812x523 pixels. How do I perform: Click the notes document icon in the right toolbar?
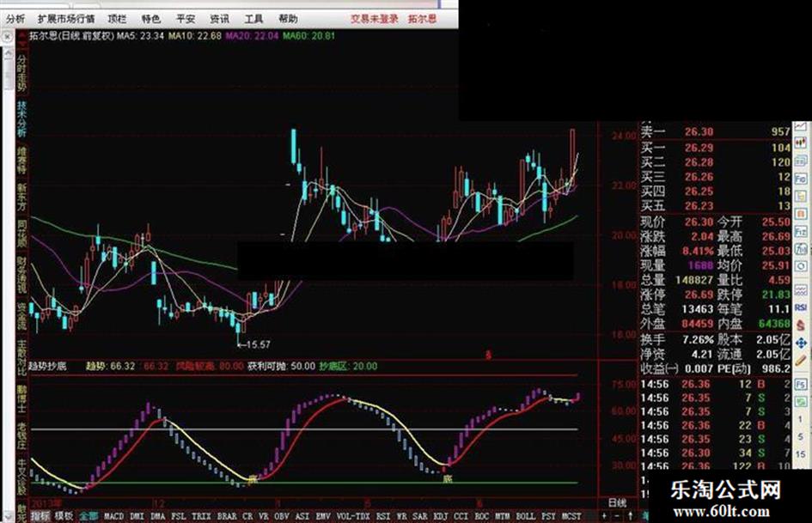(801, 197)
